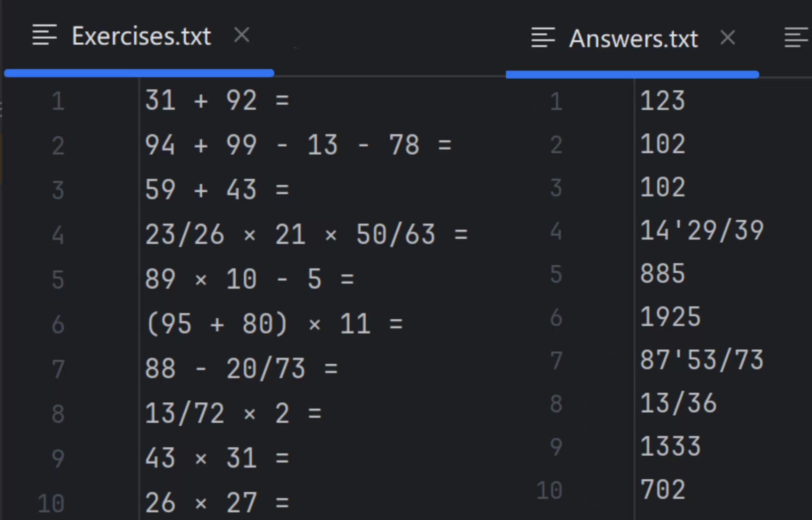Place cursor on '94 + 99 - 13 - 78 =' line

pyautogui.click(x=298, y=145)
